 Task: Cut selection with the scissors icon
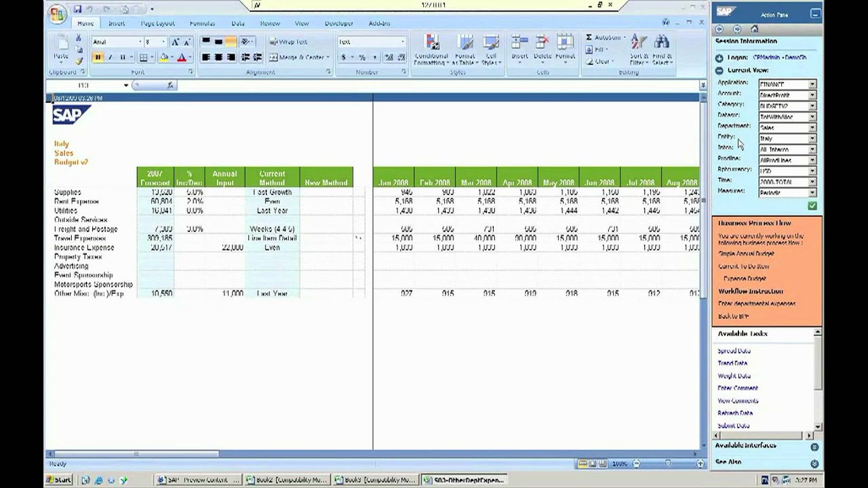(79, 38)
